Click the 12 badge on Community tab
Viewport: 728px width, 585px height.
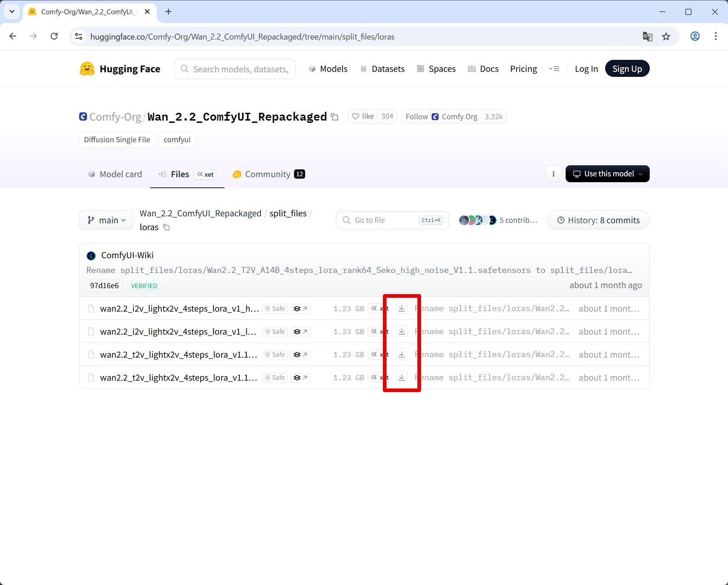pyautogui.click(x=300, y=174)
